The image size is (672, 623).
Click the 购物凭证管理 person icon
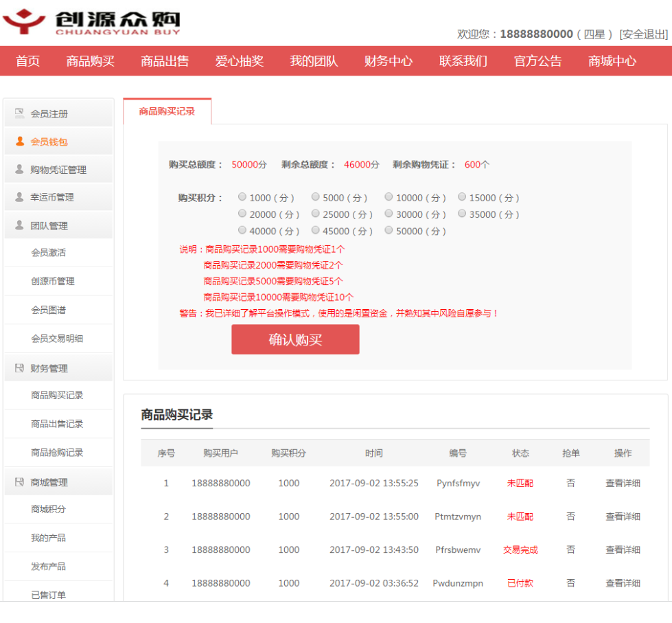point(19,170)
